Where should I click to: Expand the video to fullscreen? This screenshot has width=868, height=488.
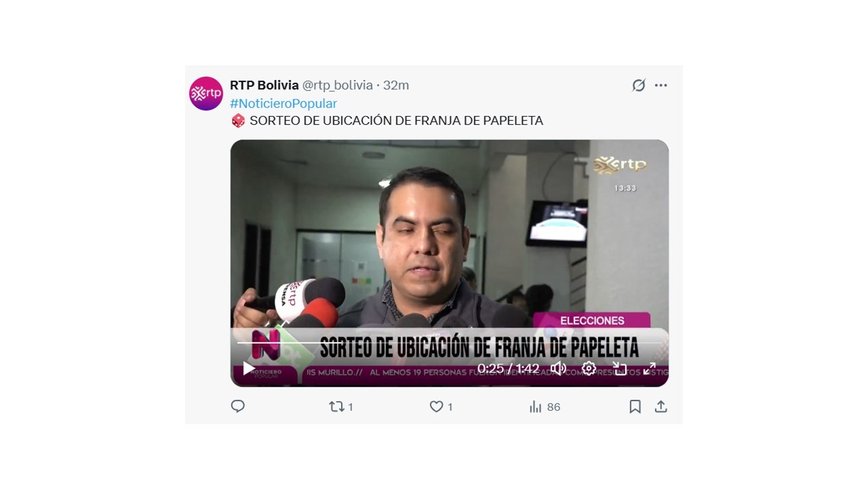(x=650, y=369)
